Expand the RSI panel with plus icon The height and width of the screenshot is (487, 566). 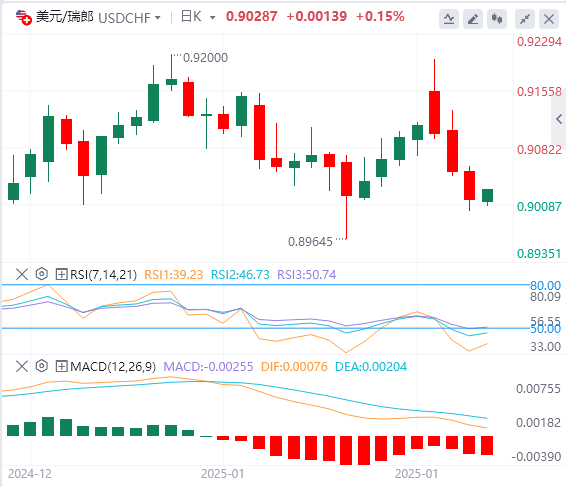[x=61, y=274]
